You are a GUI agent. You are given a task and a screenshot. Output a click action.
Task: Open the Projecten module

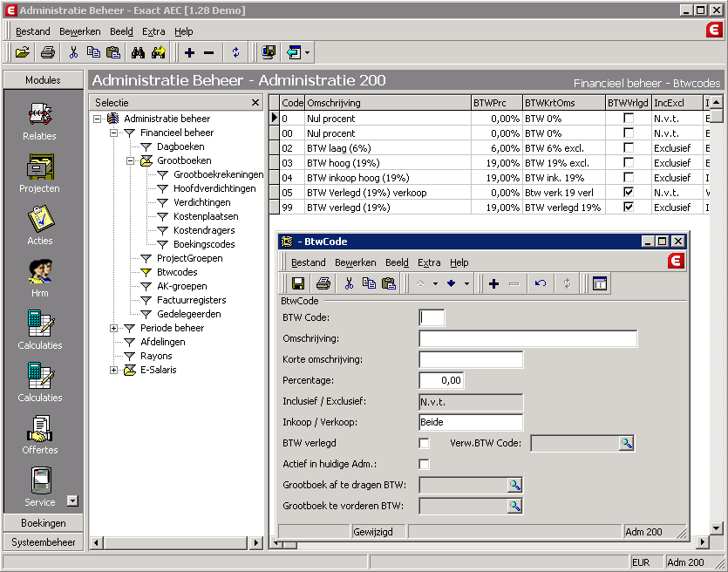[40, 174]
